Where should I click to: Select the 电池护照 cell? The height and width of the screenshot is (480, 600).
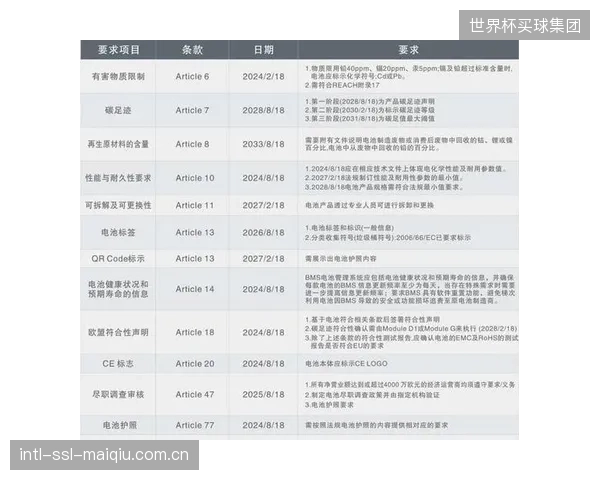120,425
